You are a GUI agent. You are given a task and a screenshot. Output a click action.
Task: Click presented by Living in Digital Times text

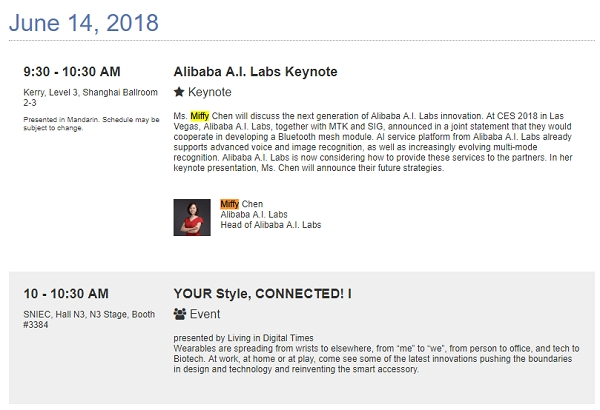243,338
